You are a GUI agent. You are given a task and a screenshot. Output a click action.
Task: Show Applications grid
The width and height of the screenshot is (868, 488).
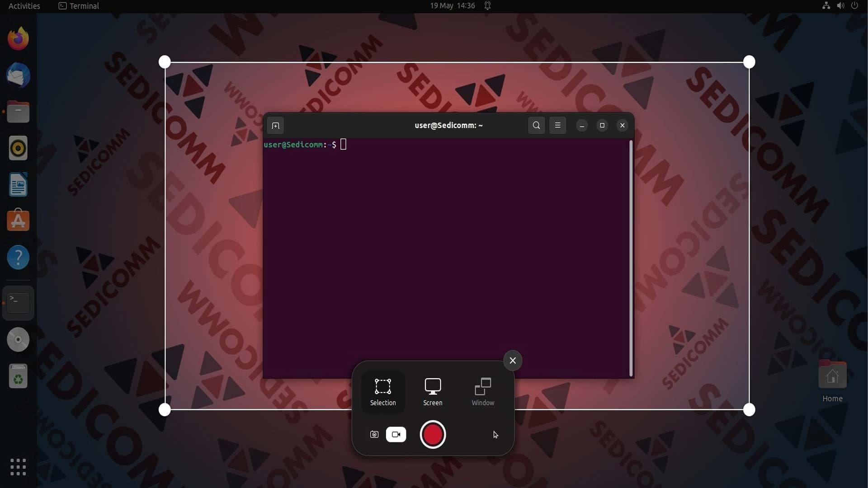[x=18, y=467]
